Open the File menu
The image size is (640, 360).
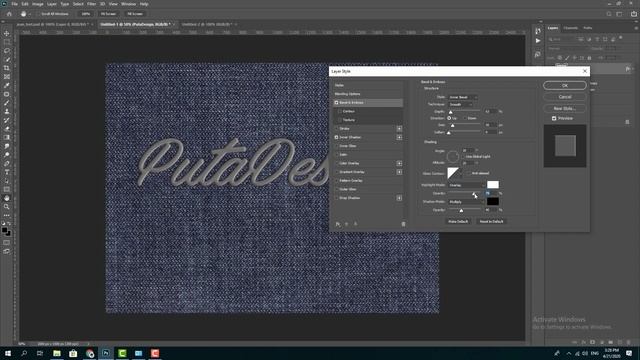click(x=14, y=4)
